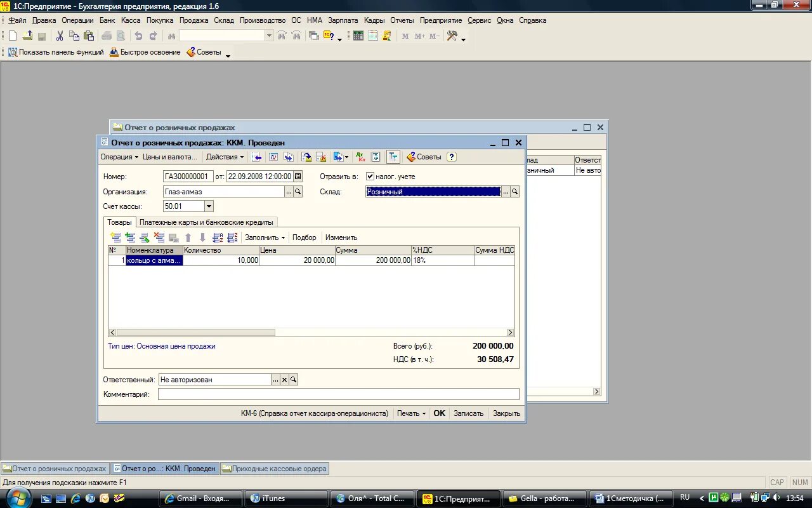Click the help question mark icon in the document toolbar
Image resolution: width=812 pixels, height=508 pixels.
pos(452,157)
